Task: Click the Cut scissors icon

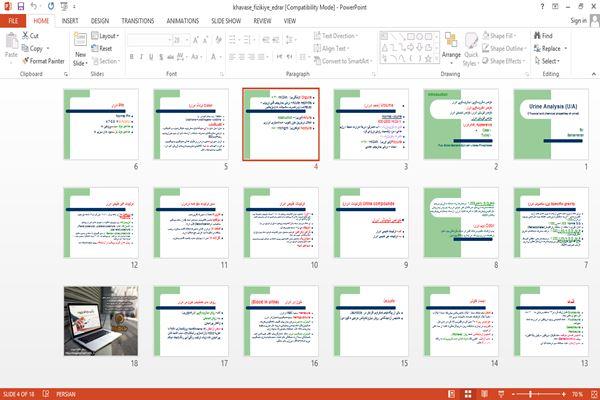Action: [x=25, y=36]
